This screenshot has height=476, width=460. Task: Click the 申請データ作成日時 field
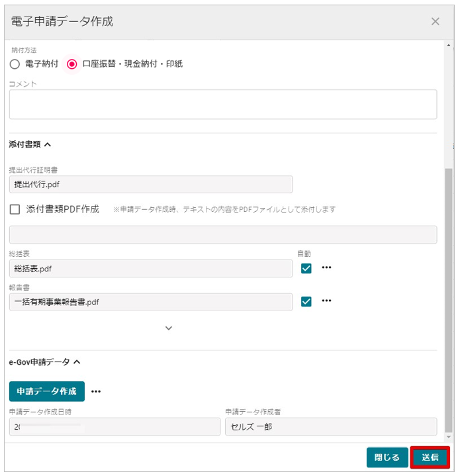(115, 426)
